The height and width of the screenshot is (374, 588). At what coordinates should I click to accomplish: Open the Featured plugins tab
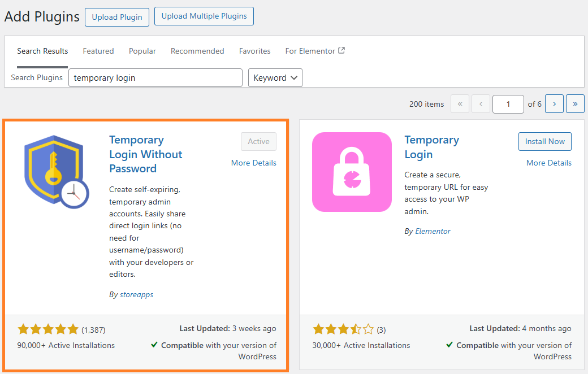pyautogui.click(x=98, y=51)
